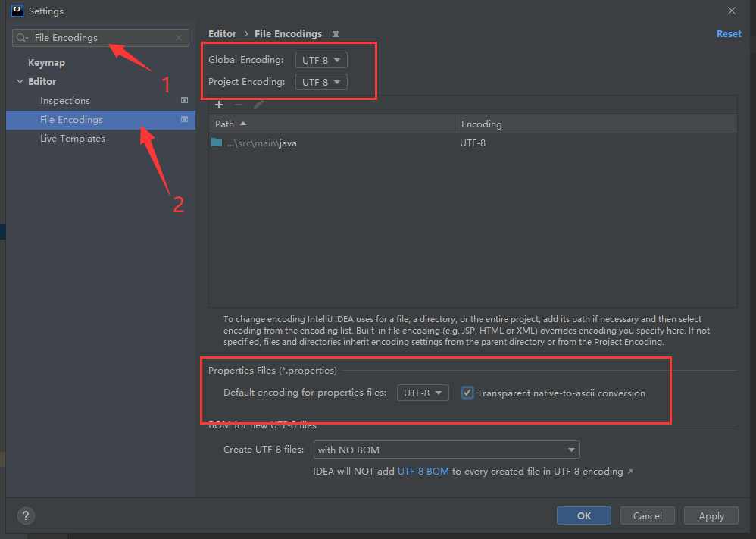Open default properties files encoding dropdown
Screen dimensions: 756x539
pyautogui.click(x=423, y=393)
